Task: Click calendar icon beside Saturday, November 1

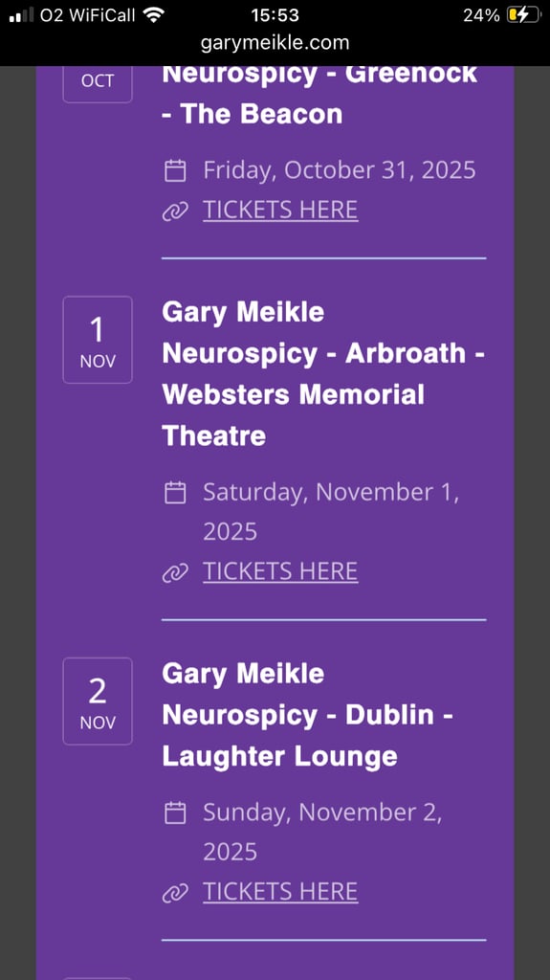Action: point(175,493)
